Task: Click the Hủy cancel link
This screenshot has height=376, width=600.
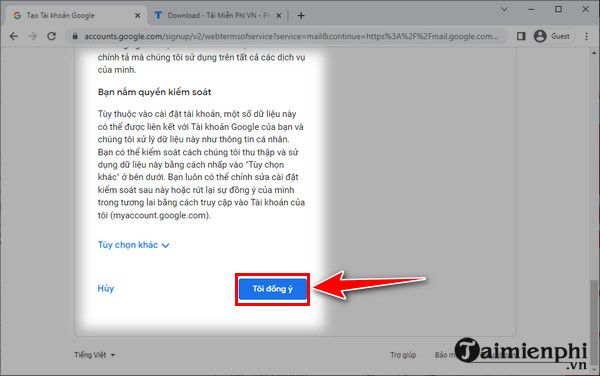Action: [106, 288]
